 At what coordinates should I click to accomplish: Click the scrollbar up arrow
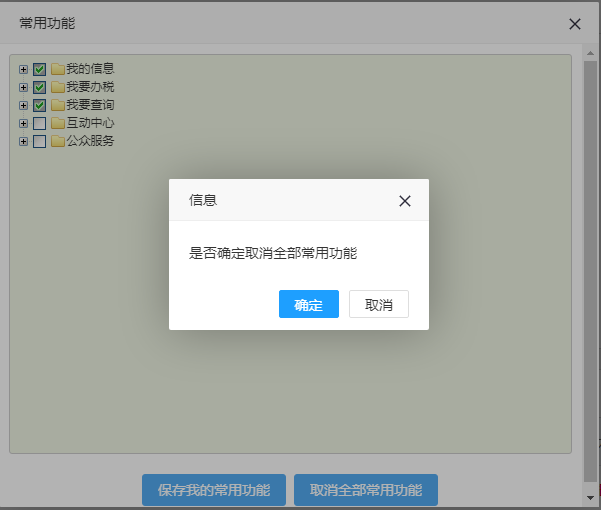(x=590, y=53)
